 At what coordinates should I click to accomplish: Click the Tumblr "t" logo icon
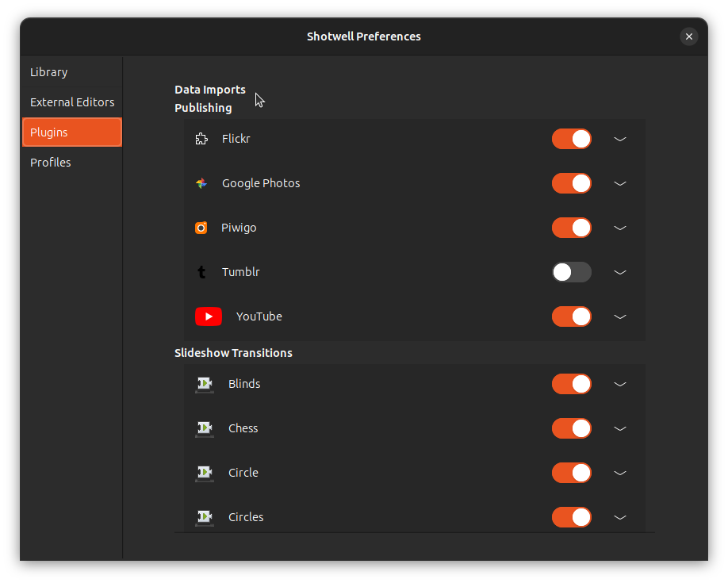201,272
